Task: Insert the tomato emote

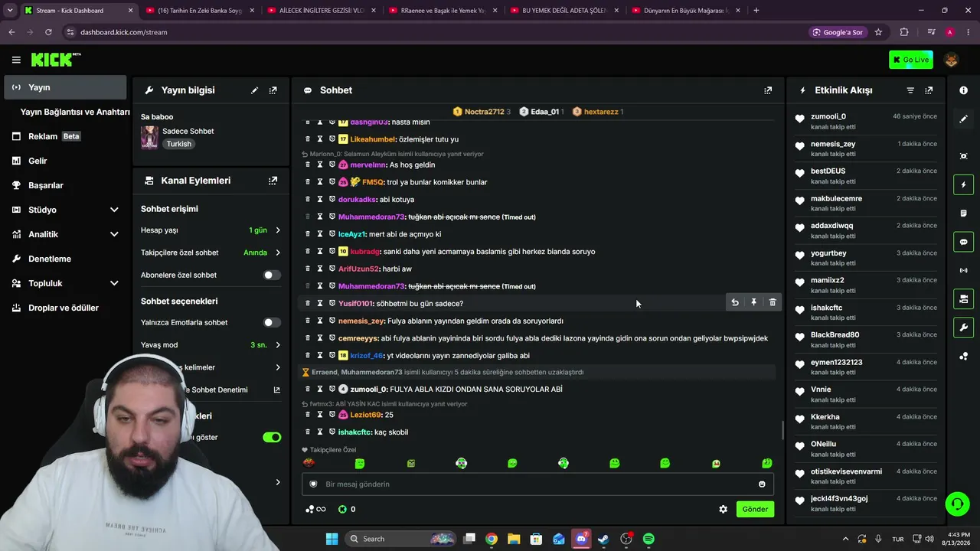Action: pos(309,463)
